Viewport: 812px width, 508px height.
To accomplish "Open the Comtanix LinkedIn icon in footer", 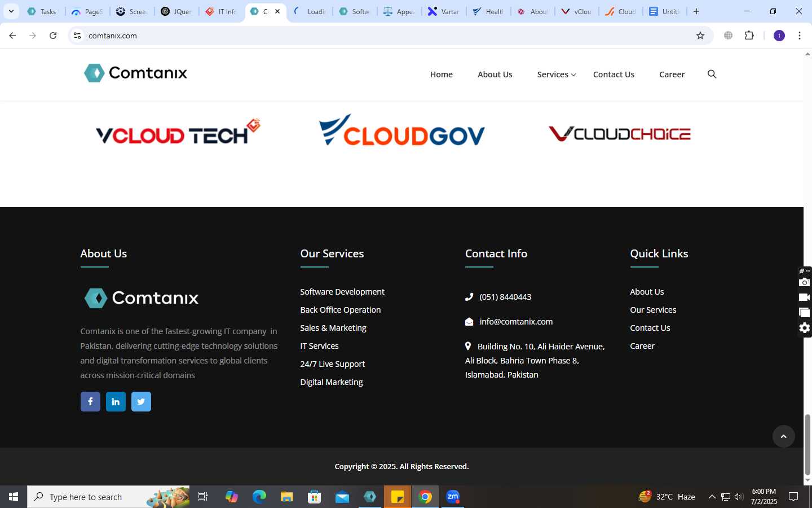I will 116,401.
